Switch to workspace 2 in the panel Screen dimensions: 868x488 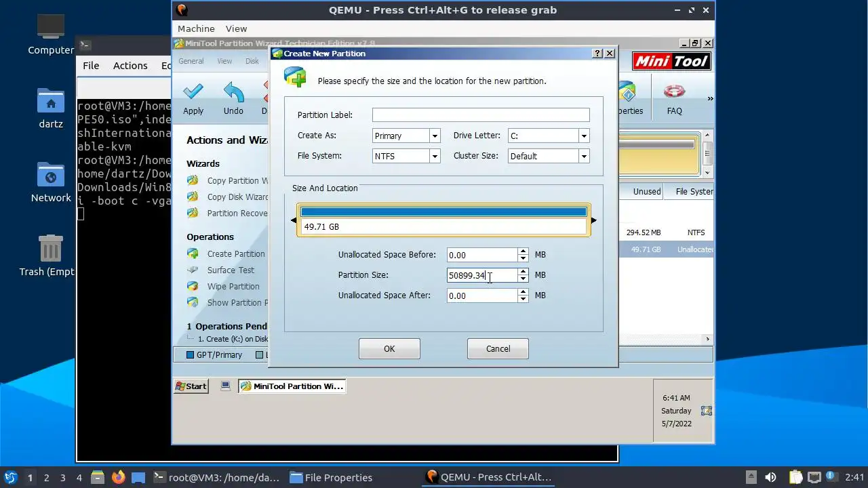point(46,477)
